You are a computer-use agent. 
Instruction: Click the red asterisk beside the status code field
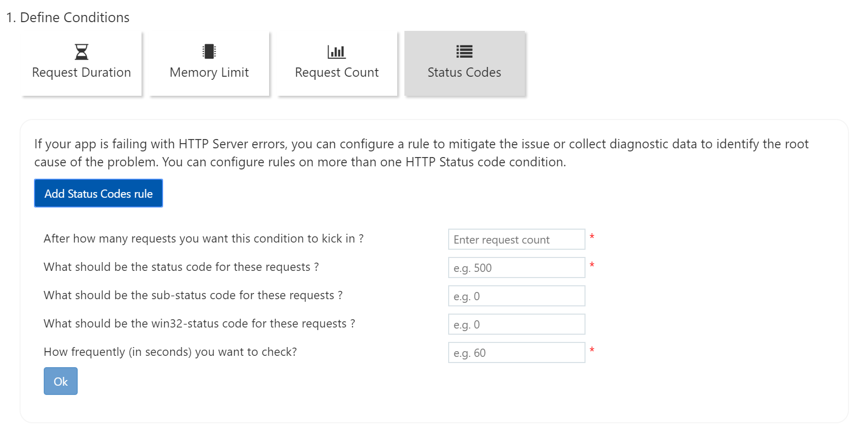point(592,265)
